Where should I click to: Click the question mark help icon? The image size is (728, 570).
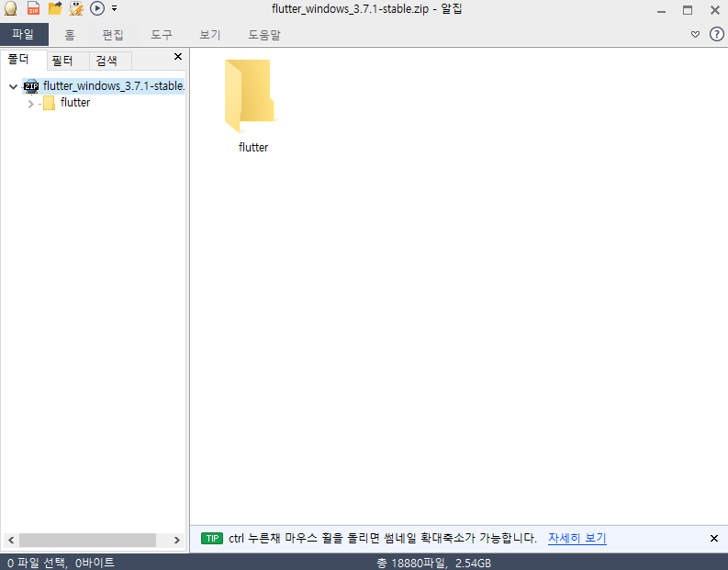(716, 34)
